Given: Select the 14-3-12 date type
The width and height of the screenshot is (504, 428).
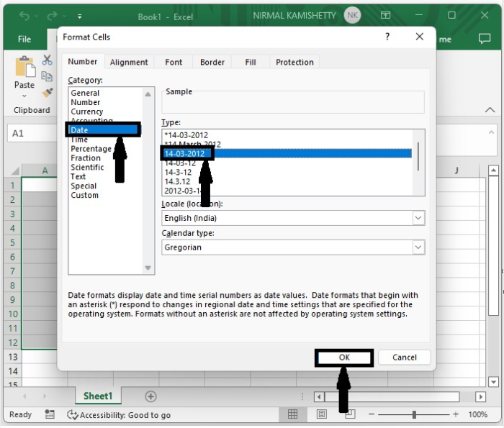Looking at the screenshot, I should (178, 172).
